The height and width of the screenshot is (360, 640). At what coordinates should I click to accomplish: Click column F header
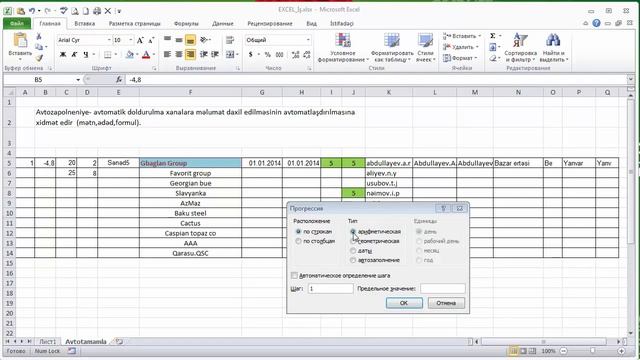pos(190,92)
